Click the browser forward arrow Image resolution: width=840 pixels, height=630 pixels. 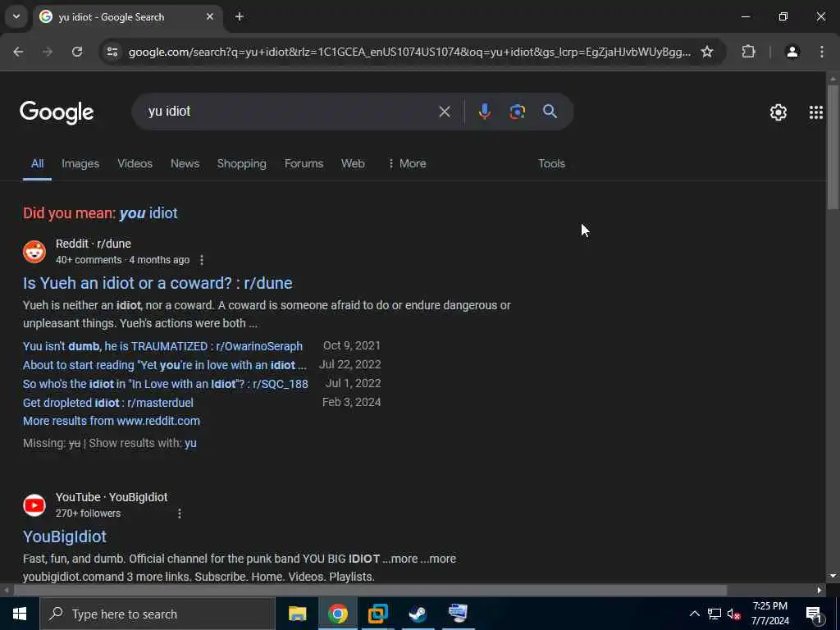click(48, 52)
